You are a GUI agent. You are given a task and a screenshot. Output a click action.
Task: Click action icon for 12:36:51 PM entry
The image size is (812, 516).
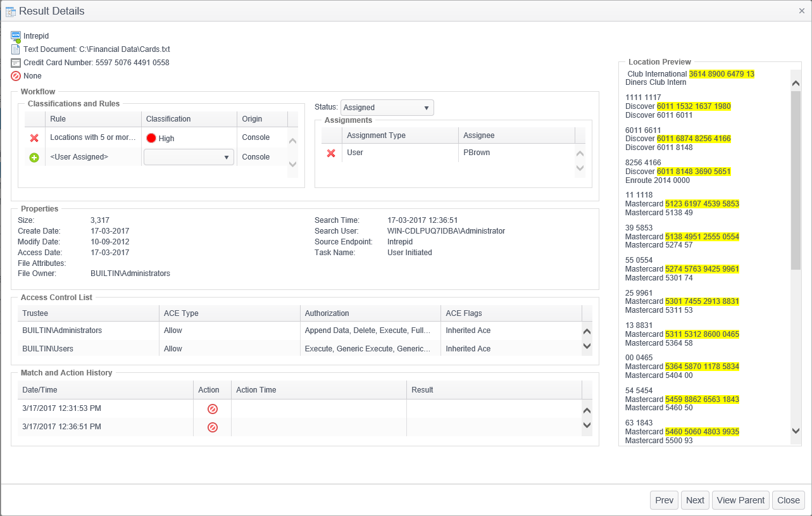coord(213,427)
